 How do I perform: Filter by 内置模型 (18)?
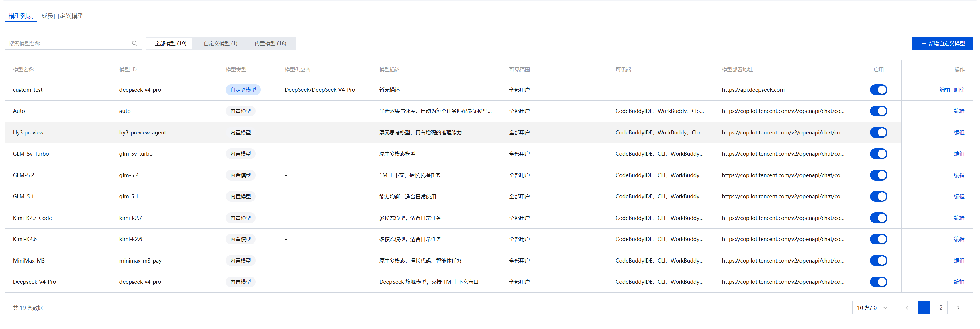[x=270, y=43]
